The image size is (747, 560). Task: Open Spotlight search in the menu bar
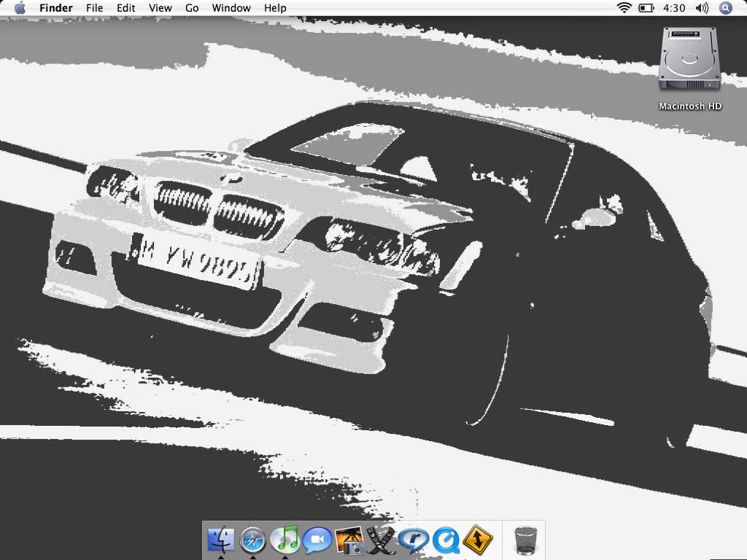pos(725,8)
